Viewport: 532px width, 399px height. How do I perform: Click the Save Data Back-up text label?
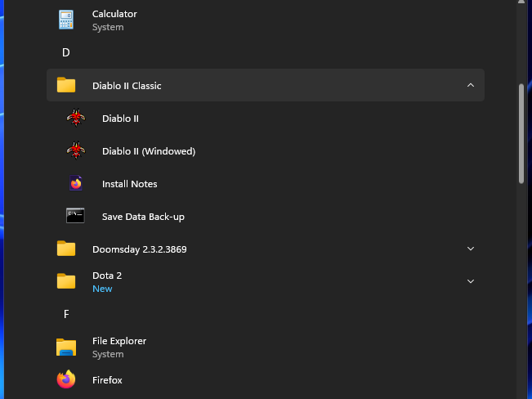[x=143, y=217]
